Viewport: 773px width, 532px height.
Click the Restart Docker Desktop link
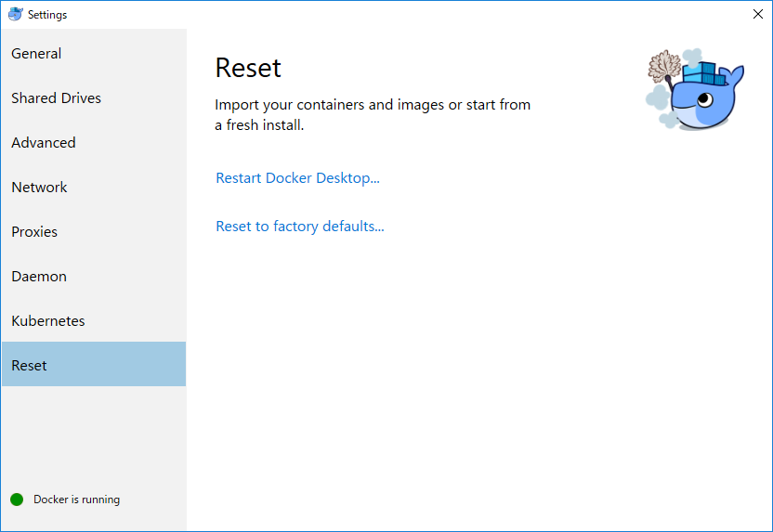[297, 178]
